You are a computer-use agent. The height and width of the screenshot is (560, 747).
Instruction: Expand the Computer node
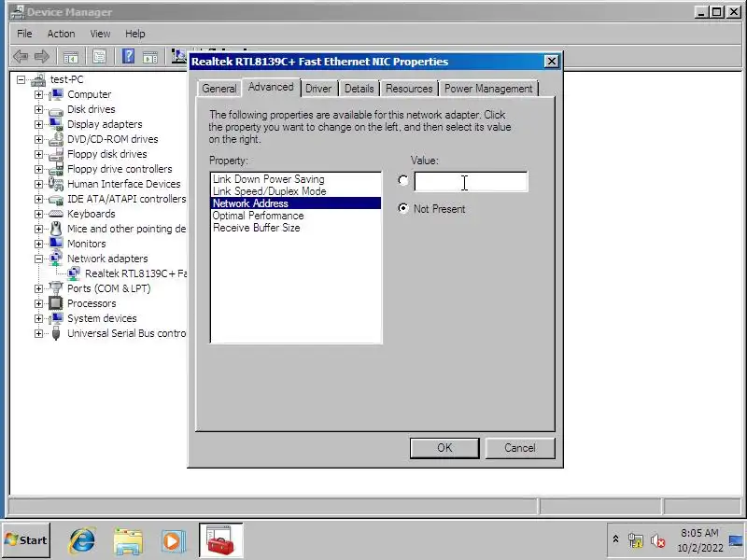38,95
